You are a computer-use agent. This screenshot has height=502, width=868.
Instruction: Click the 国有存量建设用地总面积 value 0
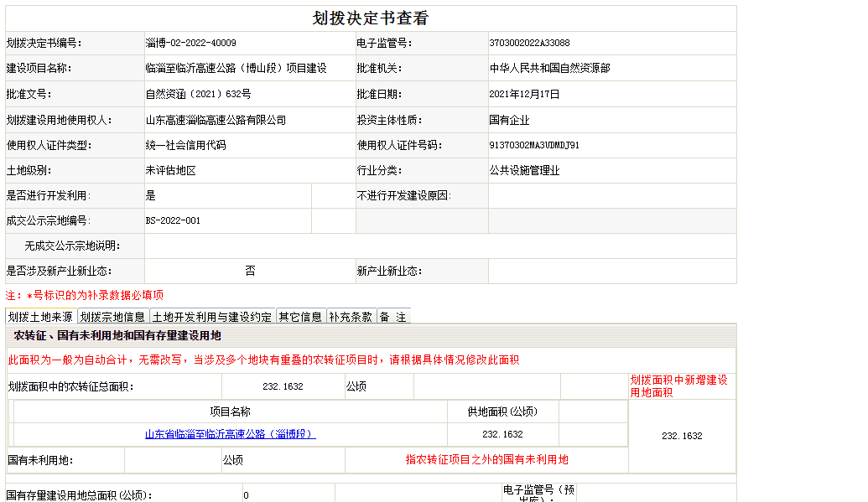[247, 495]
